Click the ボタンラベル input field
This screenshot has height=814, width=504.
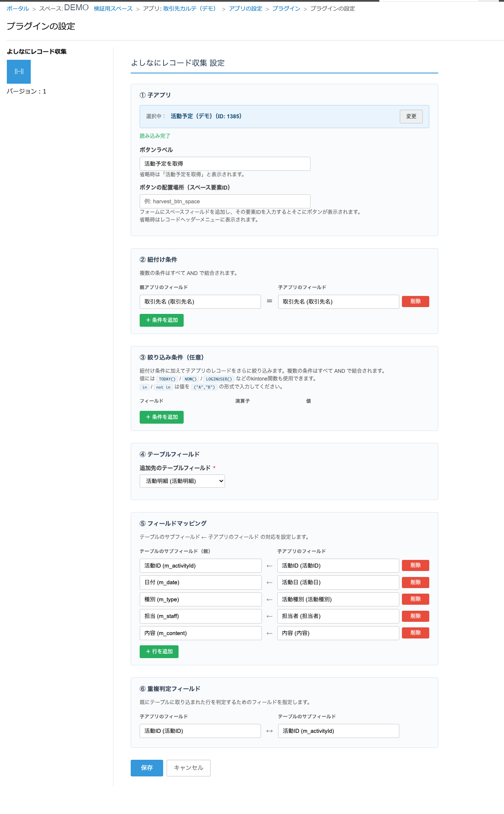(x=225, y=164)
